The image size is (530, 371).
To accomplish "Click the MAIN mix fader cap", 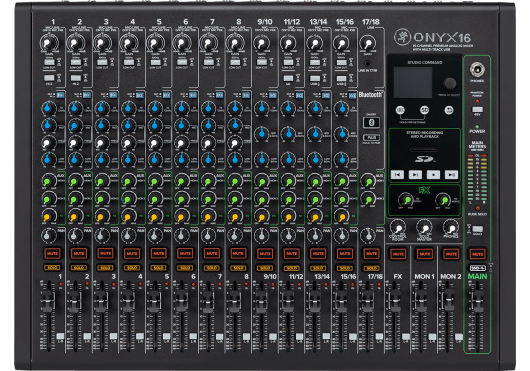I will click(x=477, y=300).
